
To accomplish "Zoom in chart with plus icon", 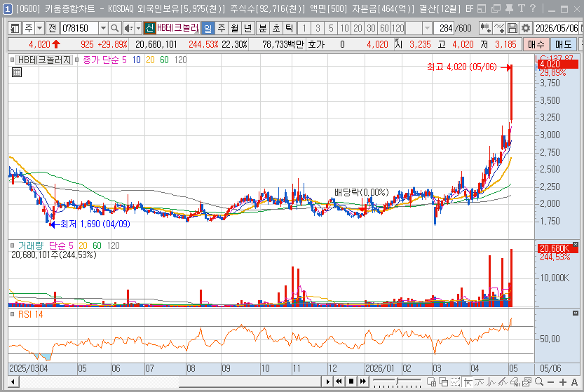I will [563, 382].
